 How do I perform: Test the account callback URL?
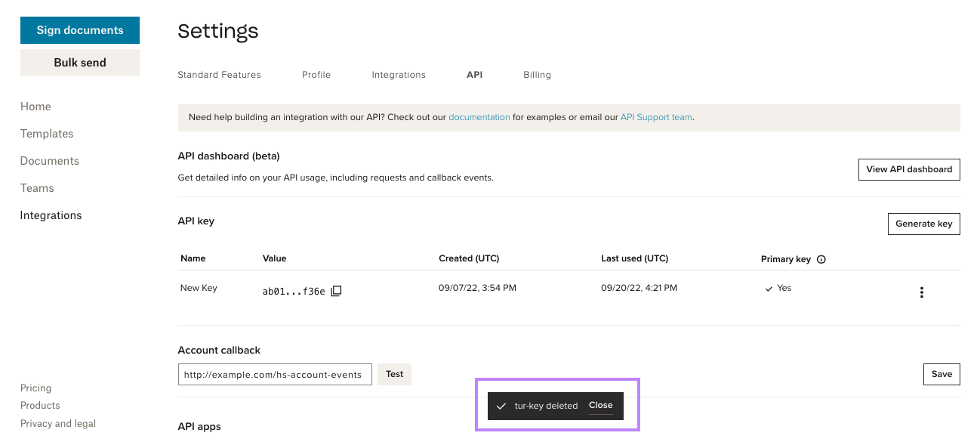[x=394, y=374]
